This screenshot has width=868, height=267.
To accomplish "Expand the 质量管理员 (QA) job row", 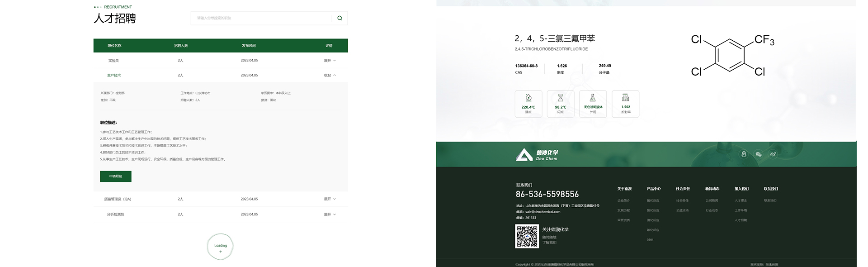I will pos(330,199).
